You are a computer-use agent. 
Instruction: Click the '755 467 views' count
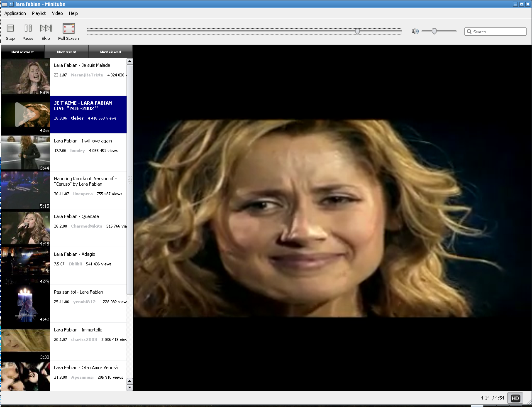110,194
